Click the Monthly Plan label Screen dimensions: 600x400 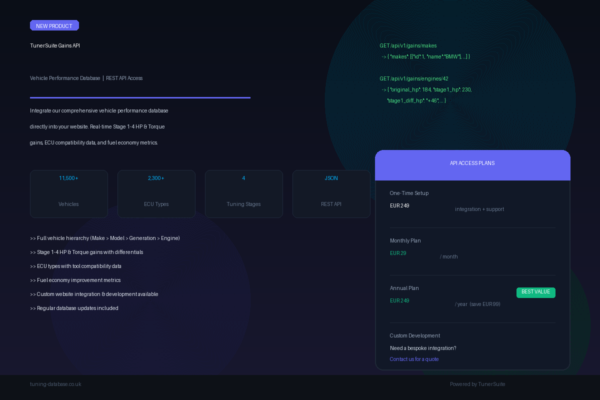pos(405,241)
